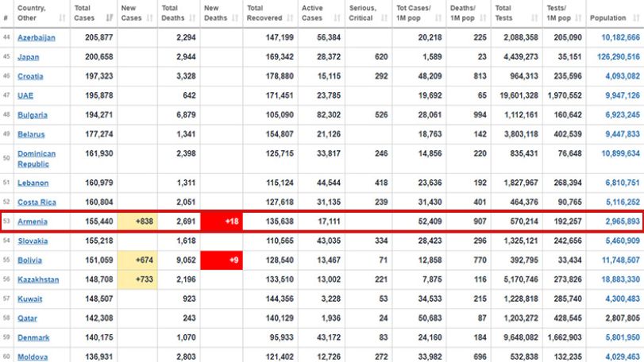
Task: Open the Bulgaria country link
Action: tap(33, 115)
